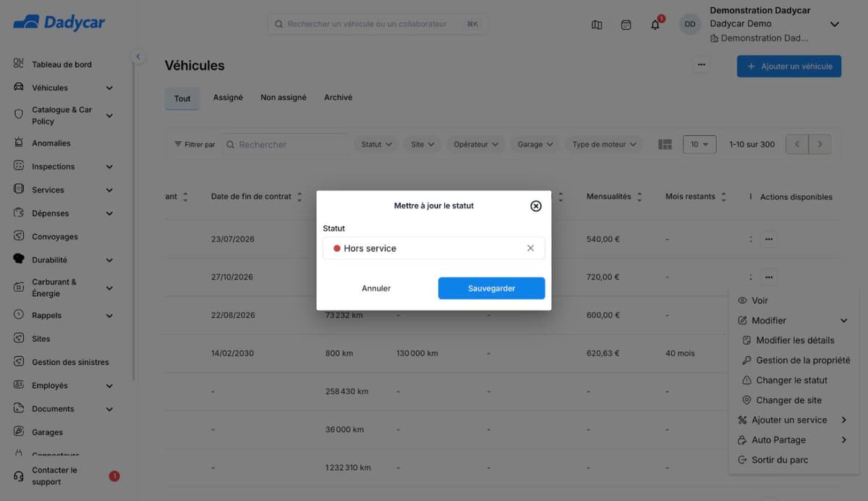
Task: Expand the Inspections sidebar section
Action: (109, 167)
